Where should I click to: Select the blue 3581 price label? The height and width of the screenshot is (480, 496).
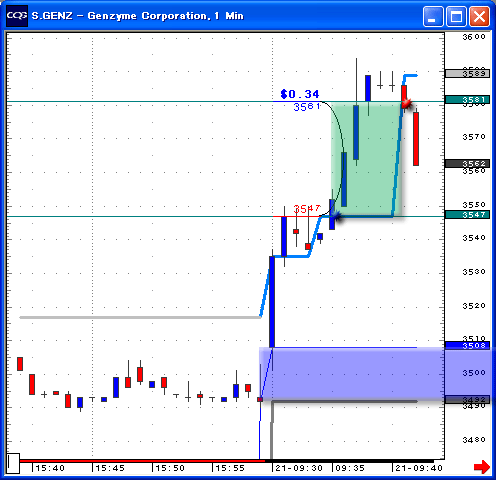click(307, 107)
